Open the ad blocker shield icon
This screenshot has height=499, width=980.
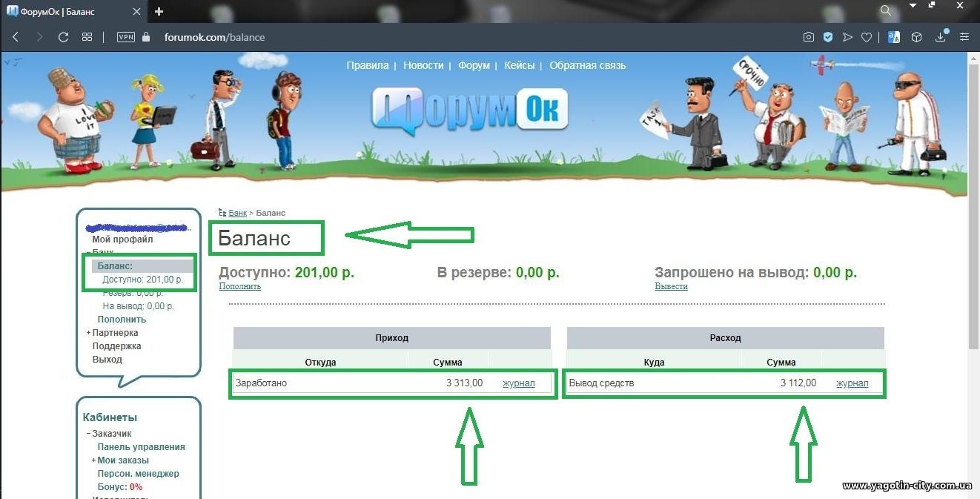(x=828, y=37)
